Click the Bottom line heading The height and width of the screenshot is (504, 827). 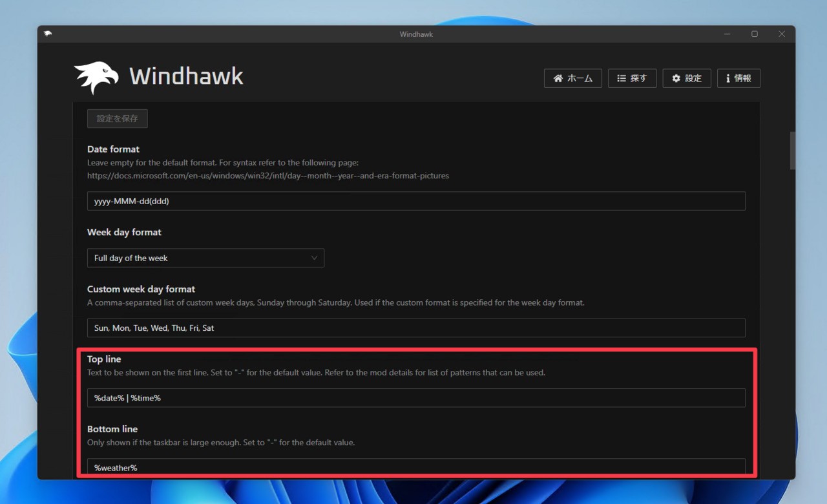[x=112, y=429]
